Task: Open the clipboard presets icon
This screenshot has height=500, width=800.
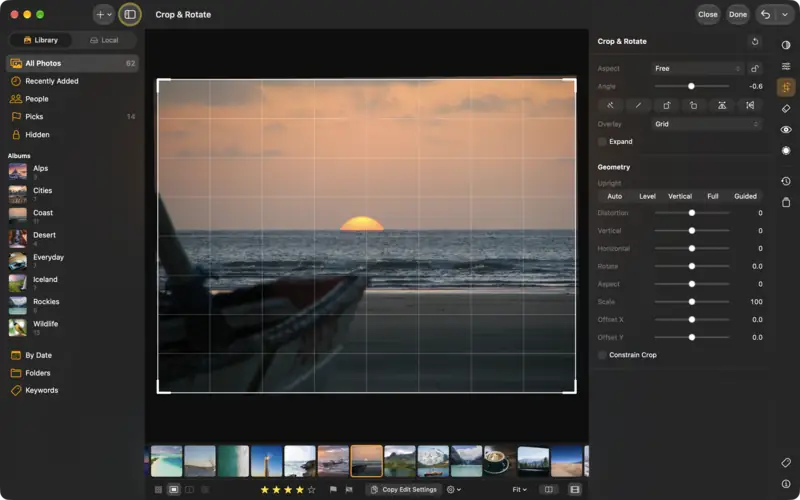Action: [786, 202]
